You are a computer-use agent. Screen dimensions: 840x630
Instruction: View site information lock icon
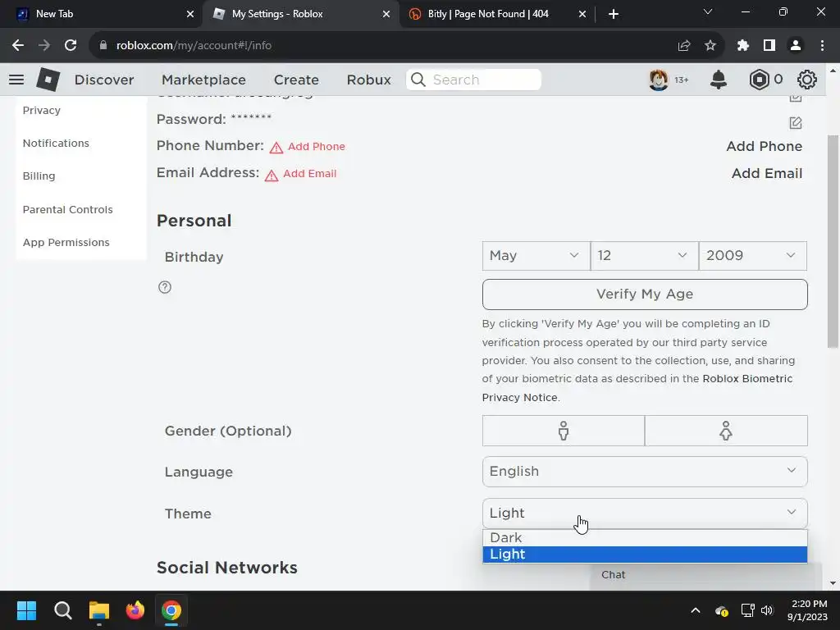point(103,46)
